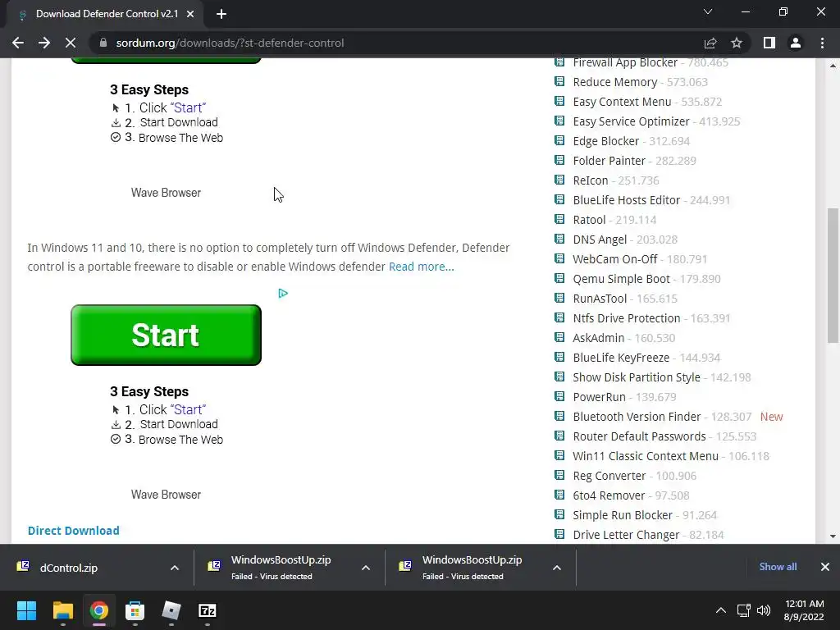Open Reduce Memory link

click(614, 82)
